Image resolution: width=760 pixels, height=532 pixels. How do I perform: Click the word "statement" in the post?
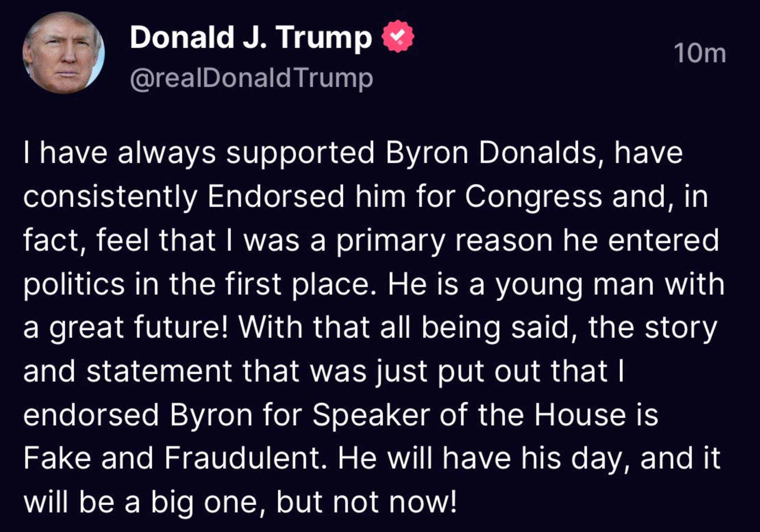(159, 372)
